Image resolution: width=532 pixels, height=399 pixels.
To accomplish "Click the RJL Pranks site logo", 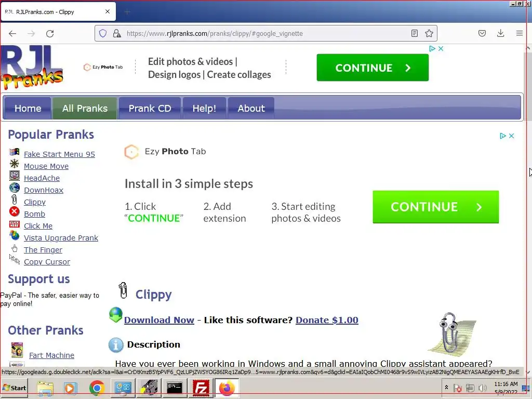I will click(x=32, y=67).
